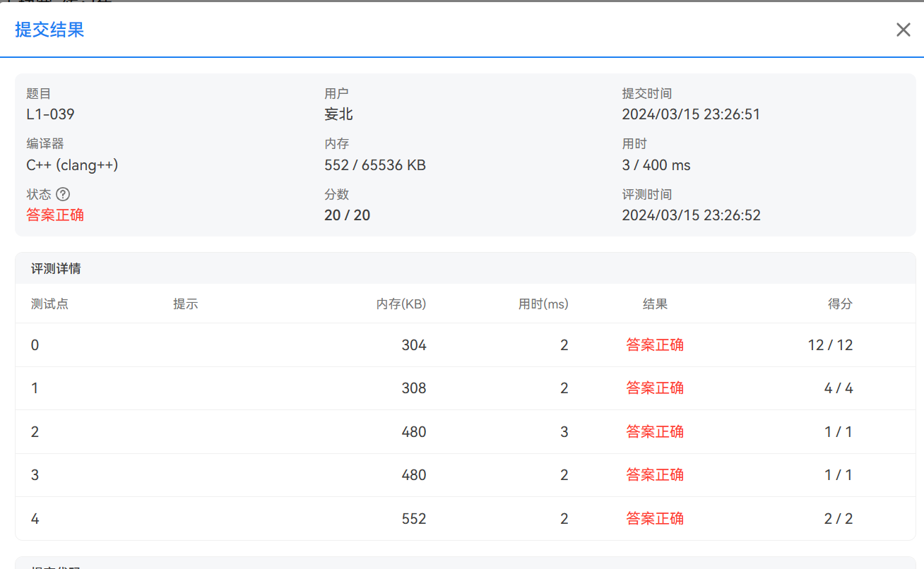924x569 pixels.
Task: Click the red 答案正确 status under 状态
Action: (55, 215)
